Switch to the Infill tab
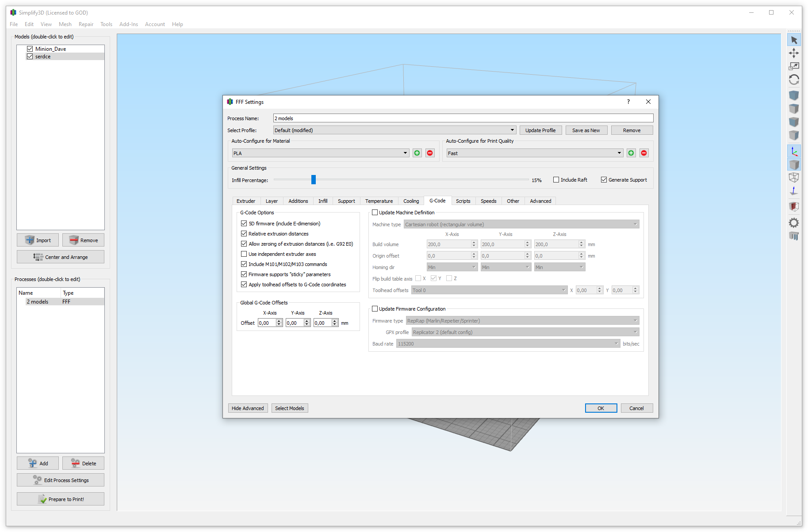Viewport: 808px width, 532px height. (x=323, y=201)
